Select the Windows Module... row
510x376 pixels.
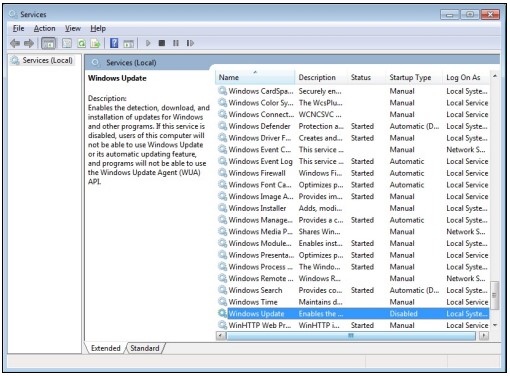coord(353,243)
